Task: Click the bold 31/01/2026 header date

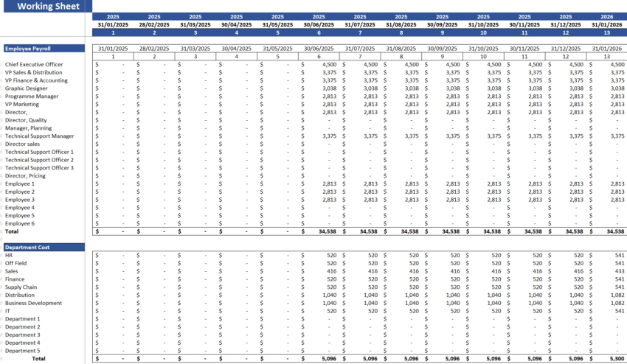Action: click(606, 25)
